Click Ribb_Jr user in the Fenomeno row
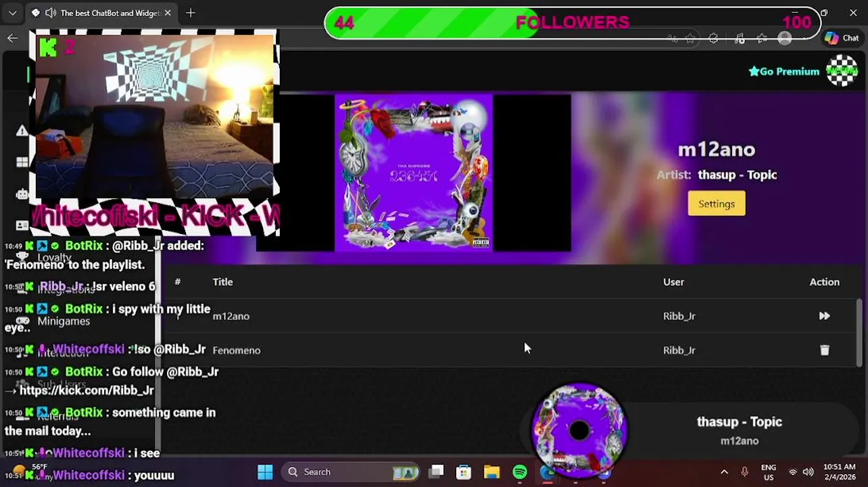Viewport: 868px width, 487px height. [679, 350]
